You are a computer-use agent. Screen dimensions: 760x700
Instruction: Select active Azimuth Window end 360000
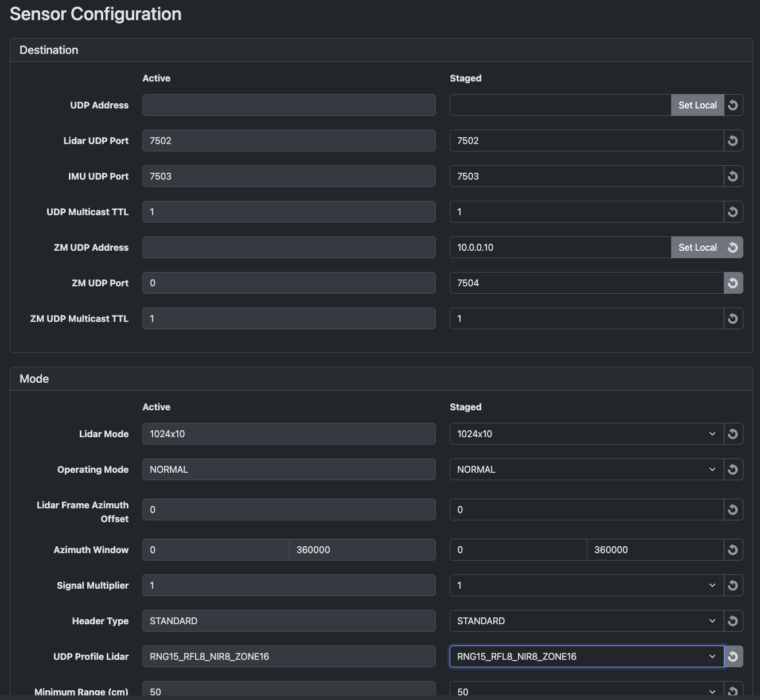(363, 550)
